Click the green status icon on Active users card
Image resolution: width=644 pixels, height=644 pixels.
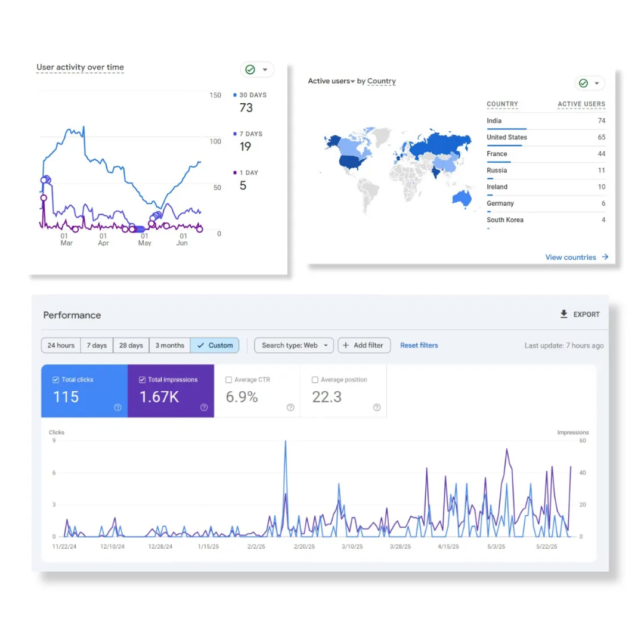pyautogui.click(x=583, y=83)
